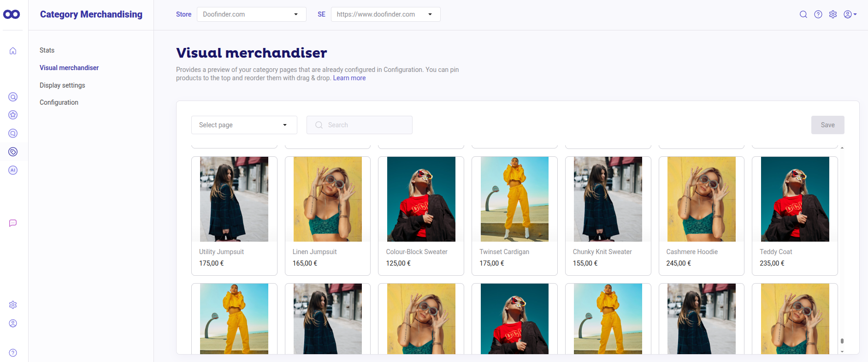868x362 pixels.
Task: Open the search magnifier icon in sidebar
Action: pos(13,97)
